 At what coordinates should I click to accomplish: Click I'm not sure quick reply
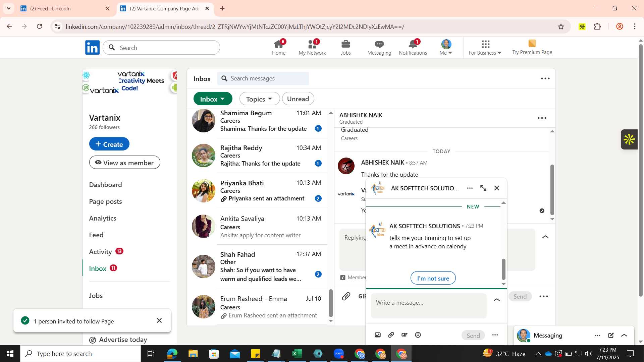pos(433,278)
